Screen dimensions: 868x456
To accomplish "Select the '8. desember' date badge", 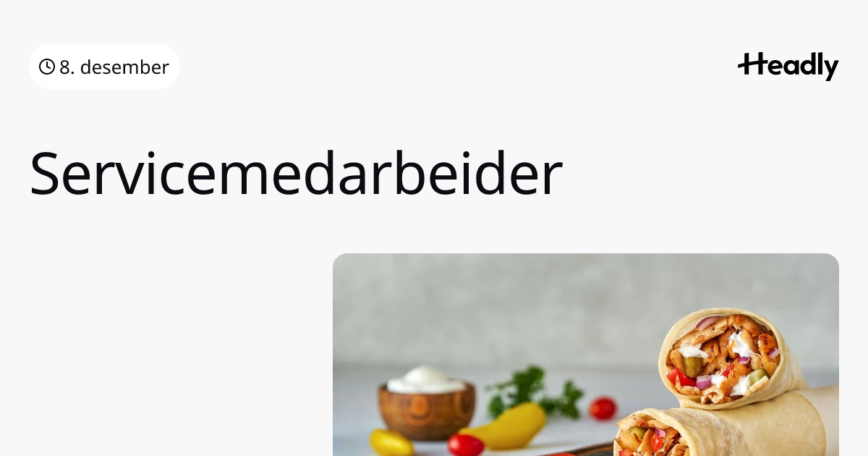I will (x=104, y=67).
